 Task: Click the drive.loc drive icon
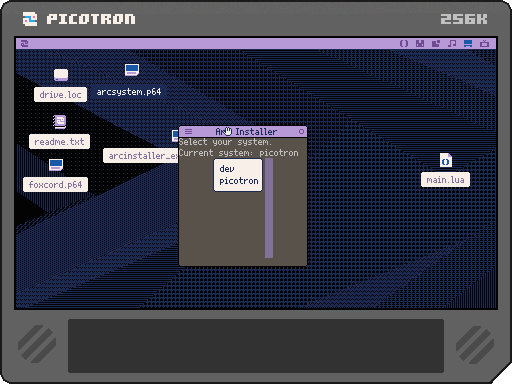tap(61, 75)
